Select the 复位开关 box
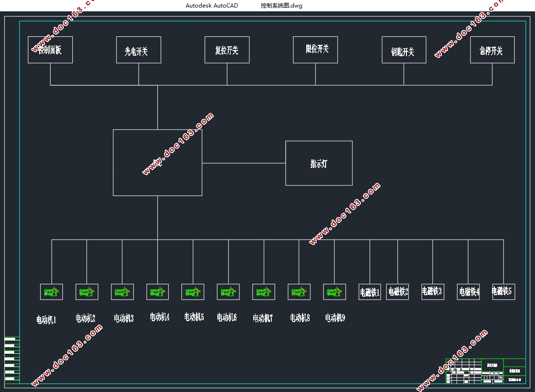Screen dimensions: 535x392 [x=227, y=50]
